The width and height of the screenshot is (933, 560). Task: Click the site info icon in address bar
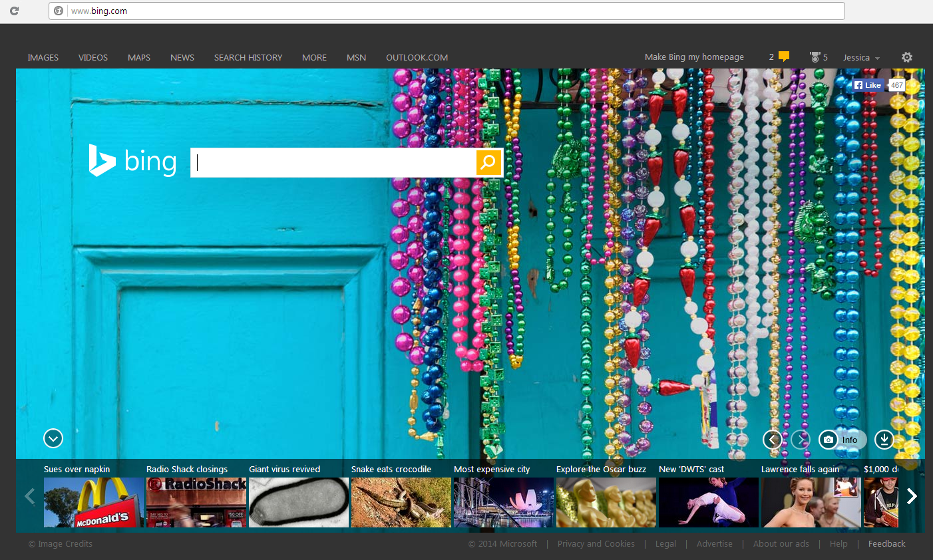[x=59, y=11]
